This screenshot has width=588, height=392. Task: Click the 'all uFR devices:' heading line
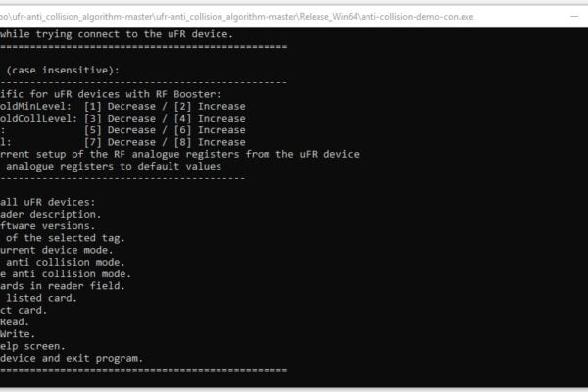(48, 202)
